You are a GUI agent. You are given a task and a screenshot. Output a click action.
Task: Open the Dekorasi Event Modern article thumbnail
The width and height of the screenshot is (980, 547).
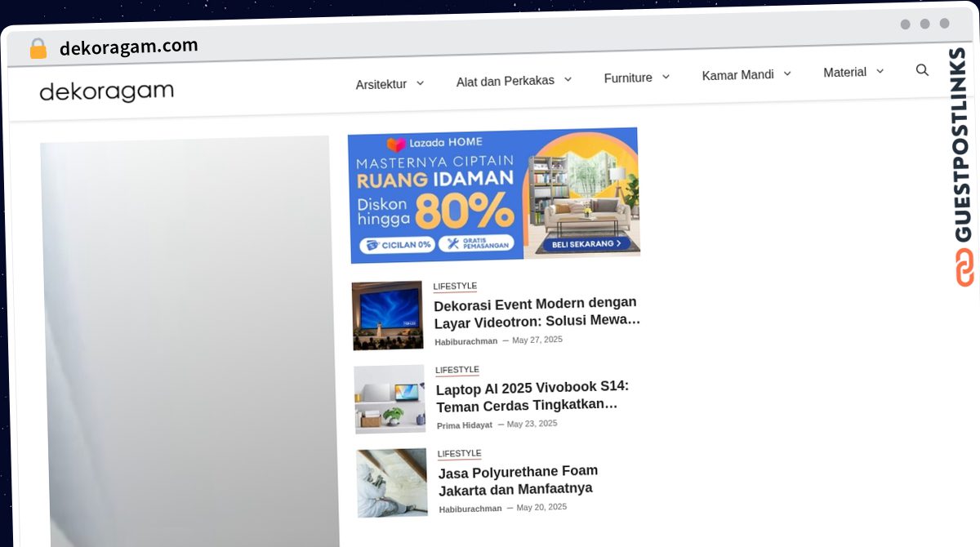tap(387, 315)
